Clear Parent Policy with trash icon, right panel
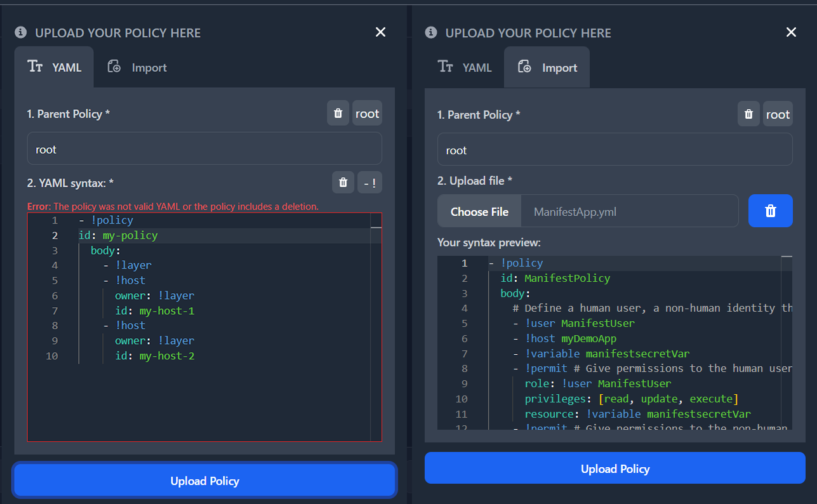Screen dimensions: 817x504 (748, 114)
